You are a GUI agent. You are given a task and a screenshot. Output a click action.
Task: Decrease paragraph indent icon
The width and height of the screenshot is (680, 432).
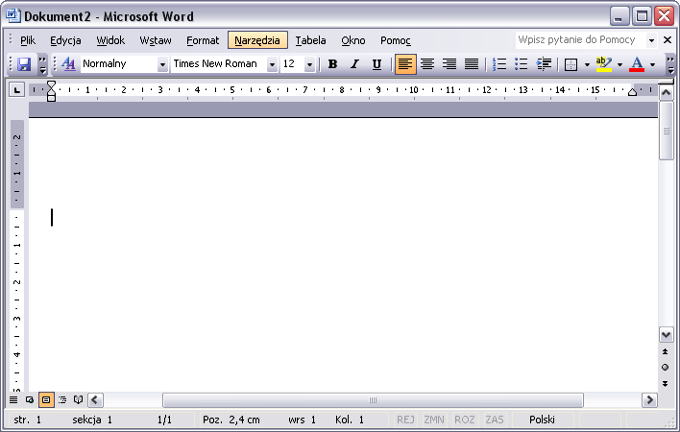pos(543,64)
